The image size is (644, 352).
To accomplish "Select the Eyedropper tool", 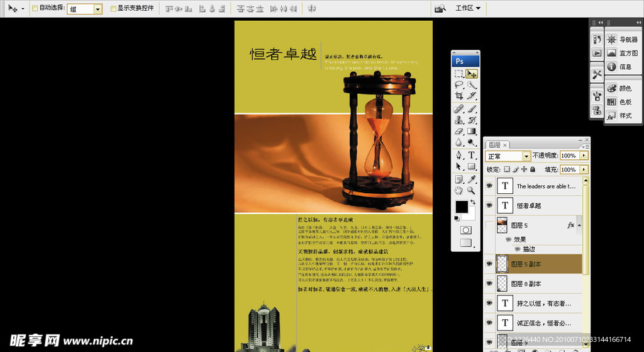I will click(x=472, y=179).
